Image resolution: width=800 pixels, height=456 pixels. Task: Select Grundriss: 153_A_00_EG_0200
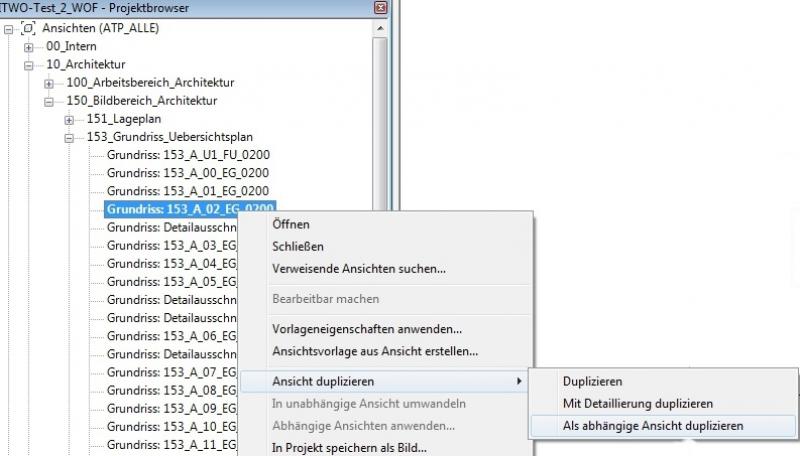[x=188, y=173]
